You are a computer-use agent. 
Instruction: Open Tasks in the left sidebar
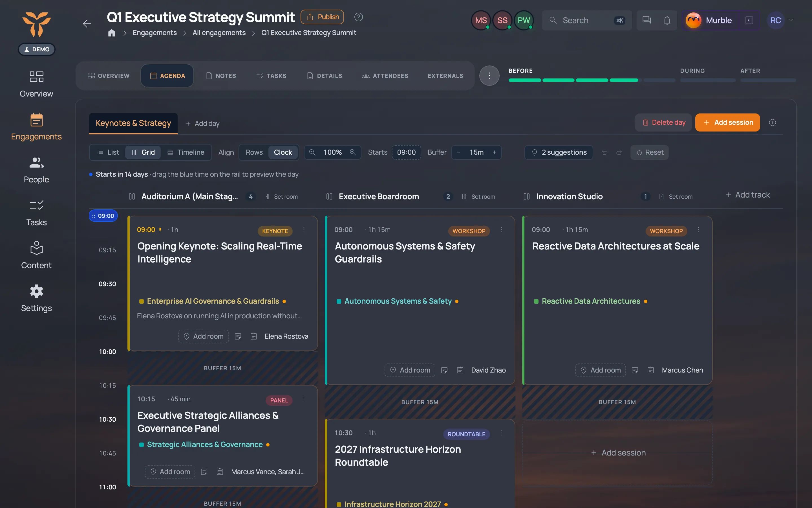click(x=36, y=213)
